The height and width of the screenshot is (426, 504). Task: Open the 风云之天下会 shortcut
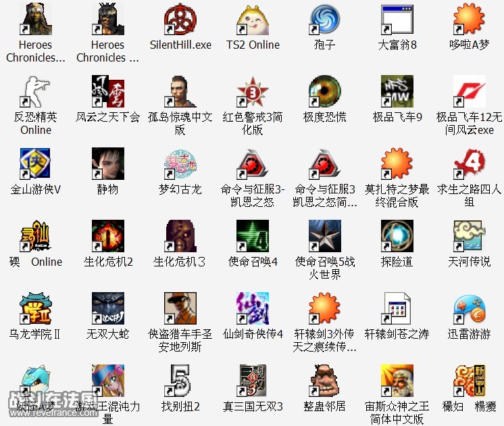tap(107, 91)
